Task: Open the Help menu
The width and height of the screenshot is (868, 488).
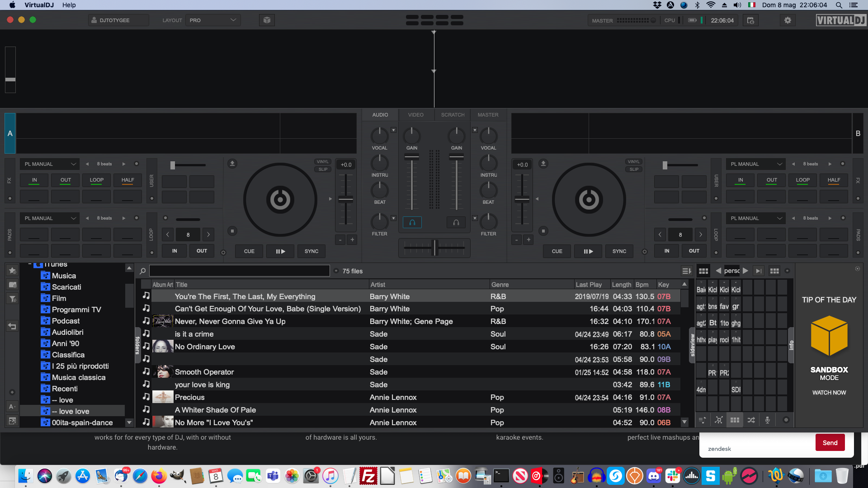Action: click(x=69, y=5)
